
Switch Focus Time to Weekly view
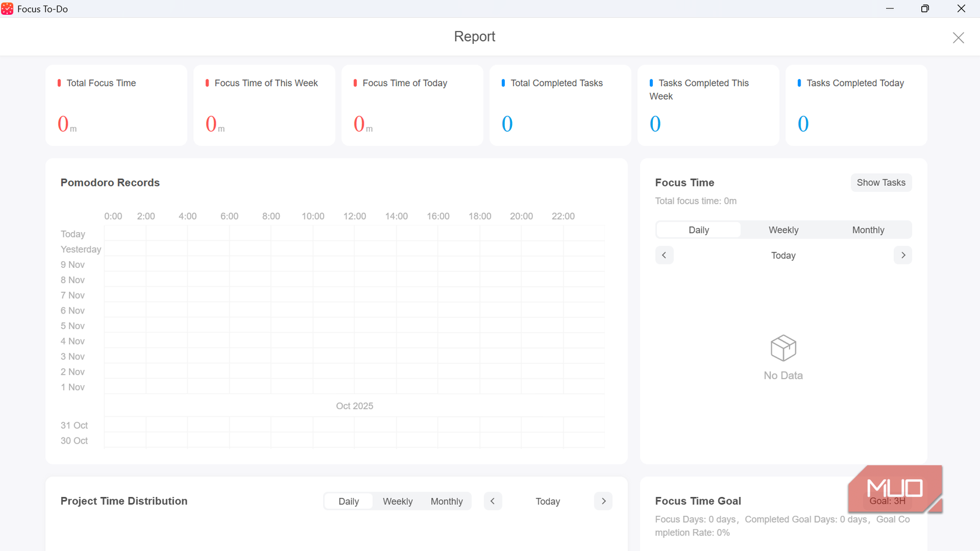(783, 230)
